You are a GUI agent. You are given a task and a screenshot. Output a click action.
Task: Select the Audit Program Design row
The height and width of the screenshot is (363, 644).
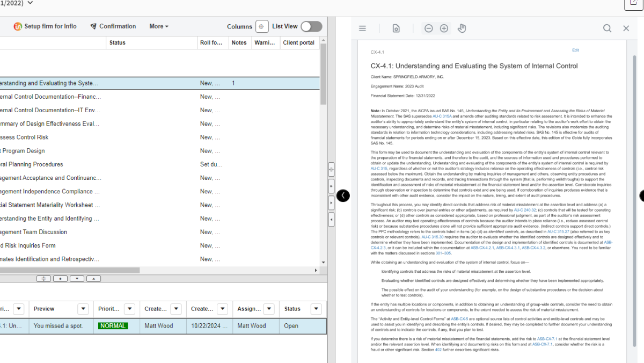(24, 150)
